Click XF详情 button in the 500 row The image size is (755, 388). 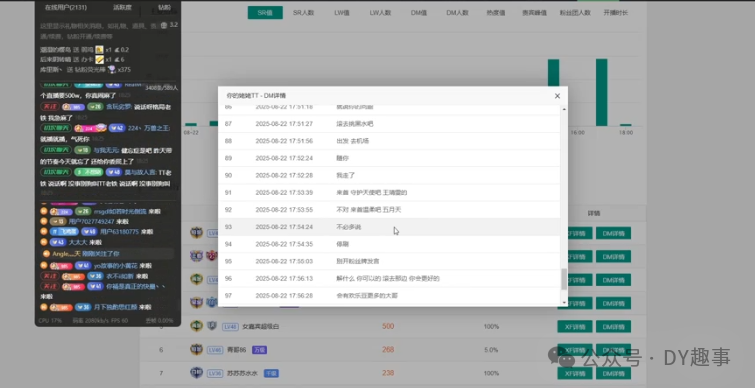575,327
